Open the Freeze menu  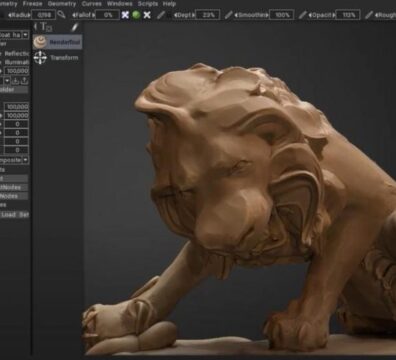coord(32,4)
